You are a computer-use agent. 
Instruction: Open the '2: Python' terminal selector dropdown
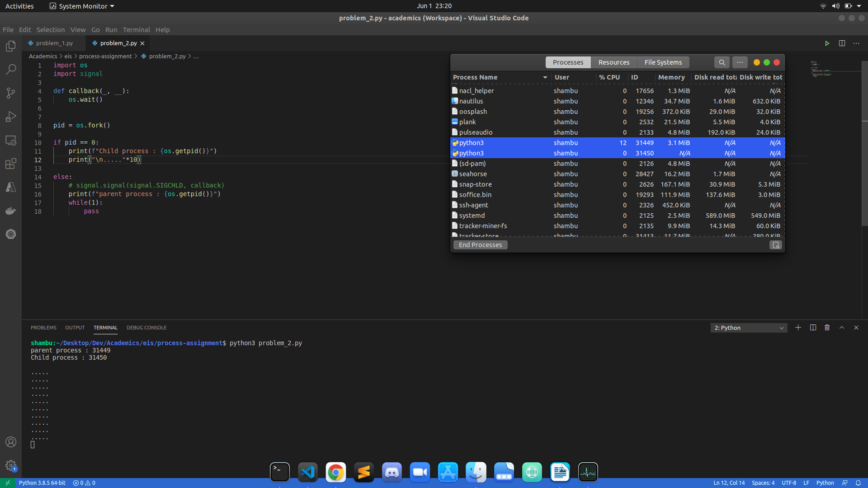(x=749, y=328)
